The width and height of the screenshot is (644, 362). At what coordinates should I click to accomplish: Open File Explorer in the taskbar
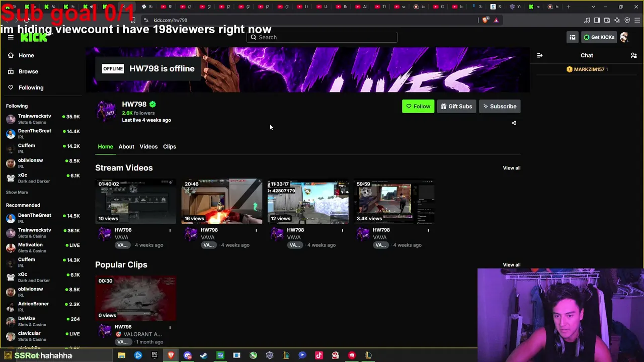pyautogui.click(x=122, y=355)
